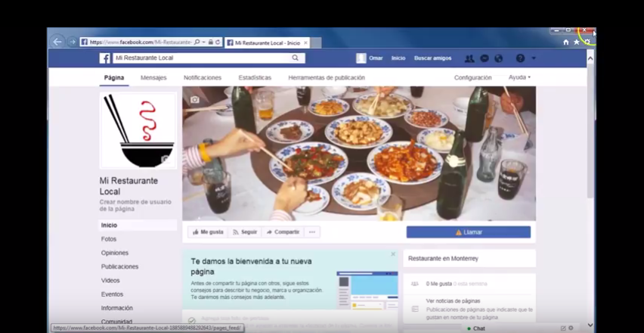
Task: Open the Estadísticas tab
Action: (255, 77)
